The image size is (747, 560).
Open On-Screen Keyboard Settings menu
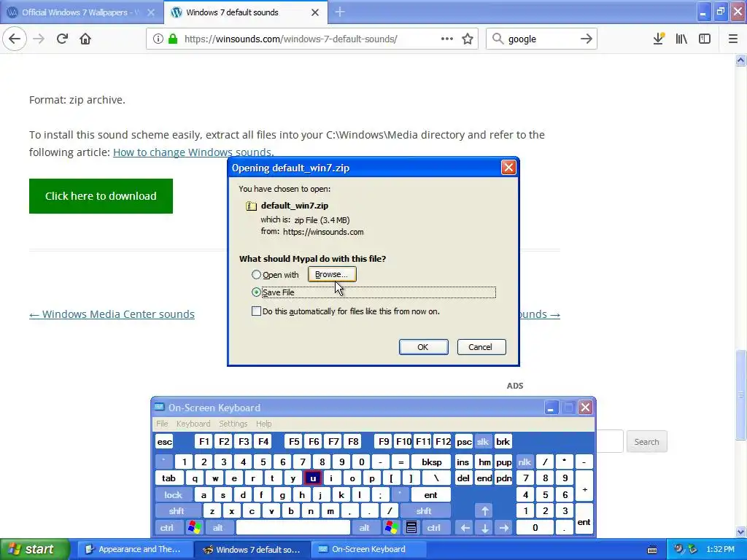point(233,424)
